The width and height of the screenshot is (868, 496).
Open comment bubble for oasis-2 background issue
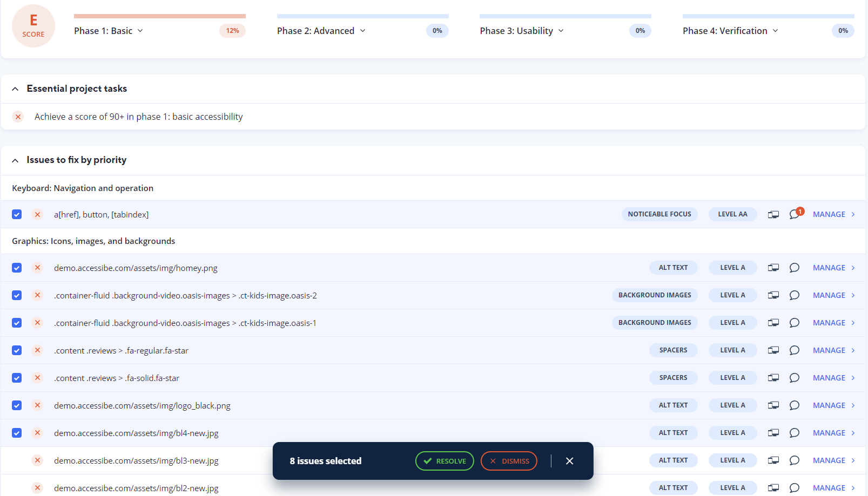coord(794,295)
